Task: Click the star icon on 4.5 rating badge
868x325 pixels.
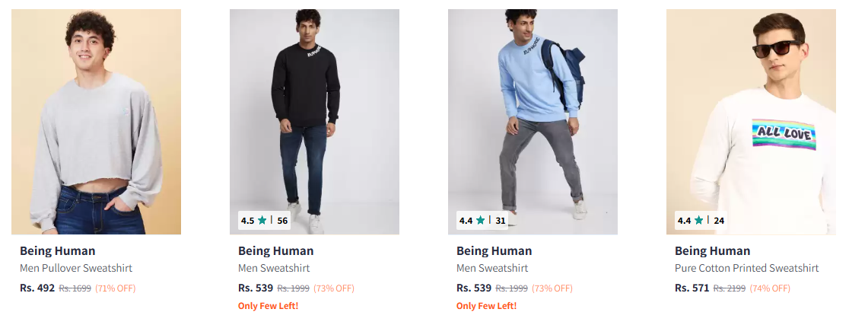Action: pos(262,221)
